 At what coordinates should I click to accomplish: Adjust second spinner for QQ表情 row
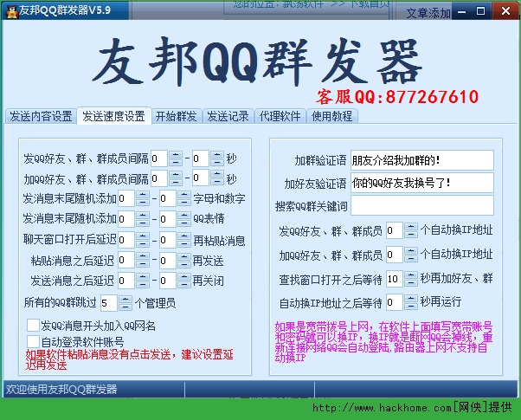(184, 219)
